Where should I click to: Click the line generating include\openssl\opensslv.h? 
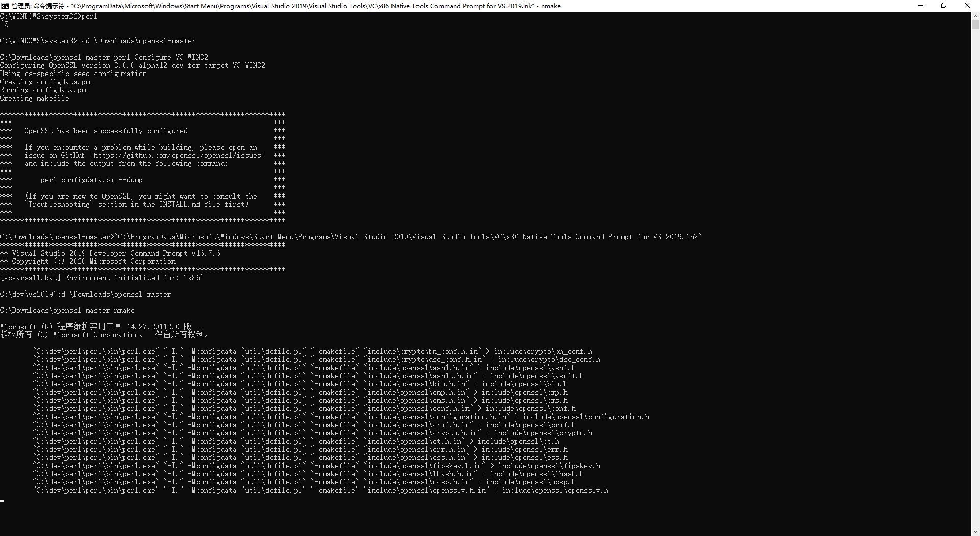(x=321, y=490)
